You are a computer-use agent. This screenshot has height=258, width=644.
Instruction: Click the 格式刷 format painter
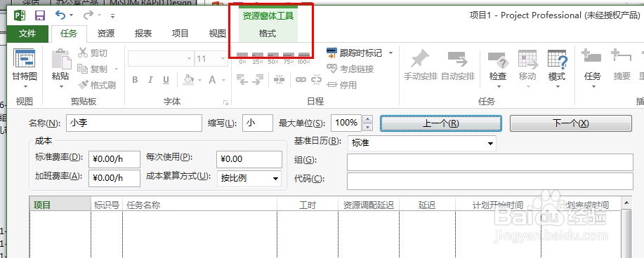(x=97, y=85)
